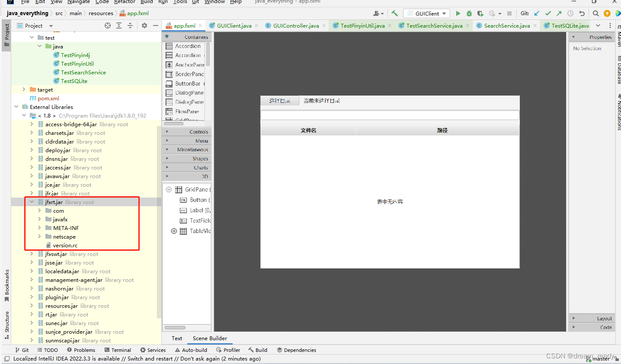Debug GUIClient with the bug icon
The width and height of the screenshot is (621, 364).
tap(469, 13)
